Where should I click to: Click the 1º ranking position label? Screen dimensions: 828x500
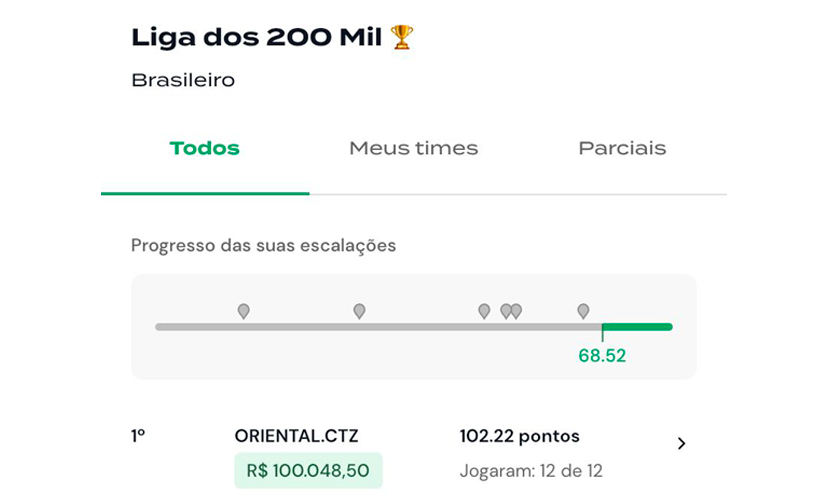138,436
